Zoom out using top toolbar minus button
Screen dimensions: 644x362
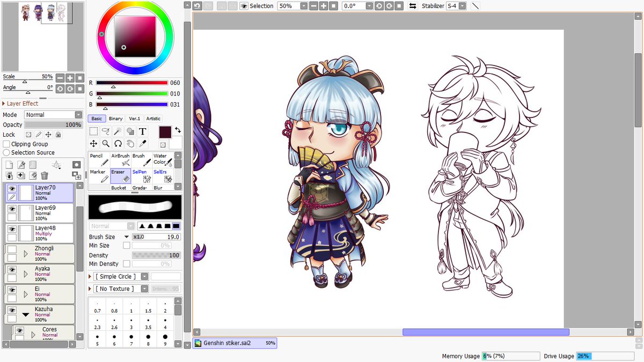click(x=314, y=6)
